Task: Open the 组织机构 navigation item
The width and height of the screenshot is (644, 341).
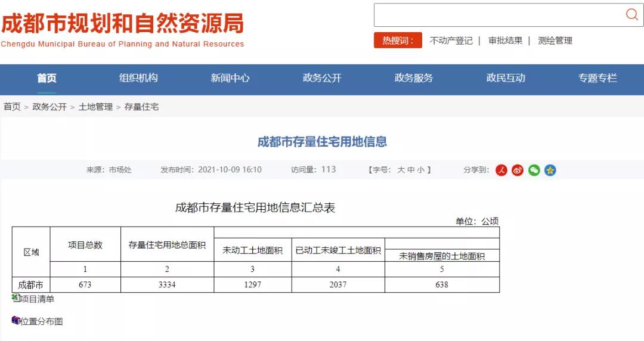Action: [x=138, y=78]
